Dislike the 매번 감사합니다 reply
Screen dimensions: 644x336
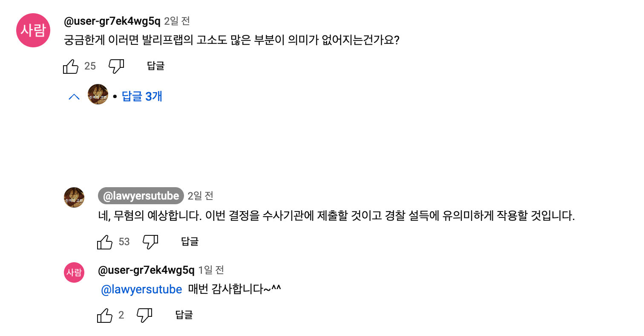[144, 316]
